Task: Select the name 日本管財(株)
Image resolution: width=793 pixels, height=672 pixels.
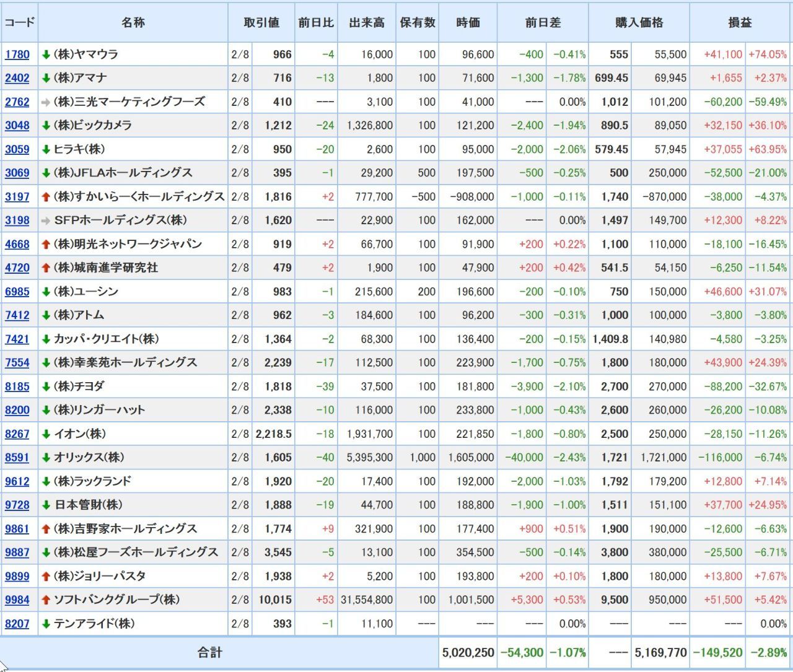Action: coord(89,505)
